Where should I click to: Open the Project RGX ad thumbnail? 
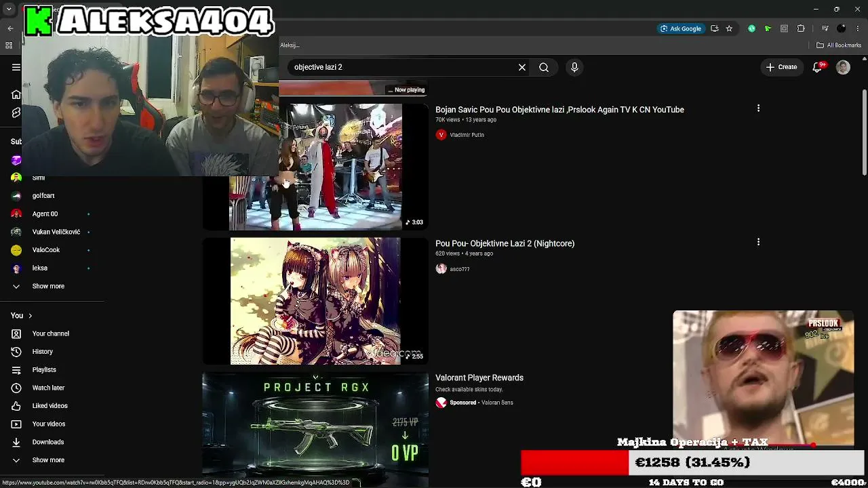(x=315, y=430)
